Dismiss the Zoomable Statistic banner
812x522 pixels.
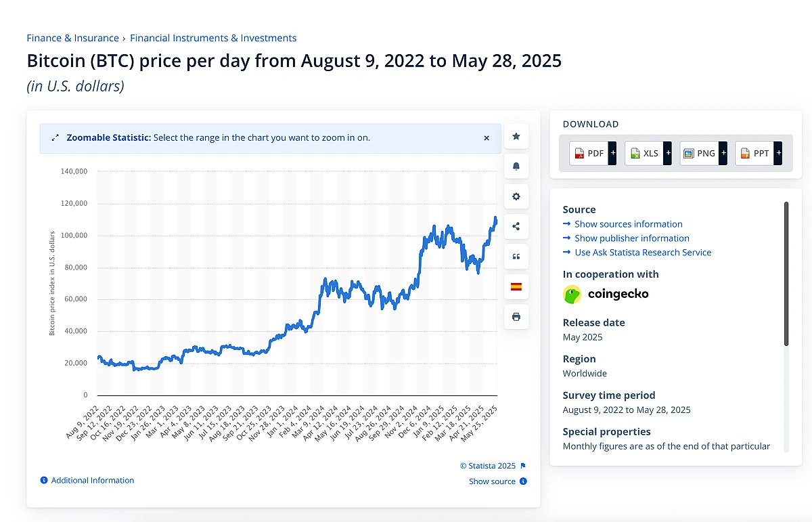(x=486, y=137)
